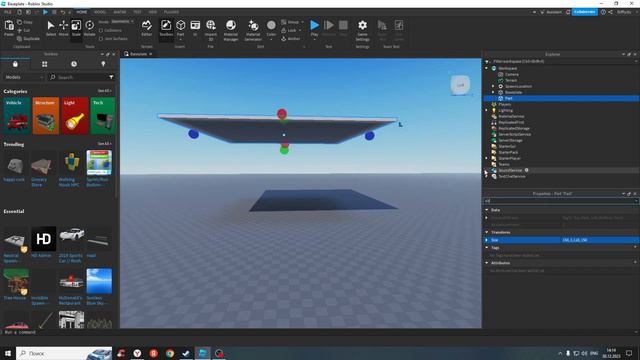
Task: Open the Toolbox inventory grid tab
Action: pyautogui.click(x=44, y=64)
